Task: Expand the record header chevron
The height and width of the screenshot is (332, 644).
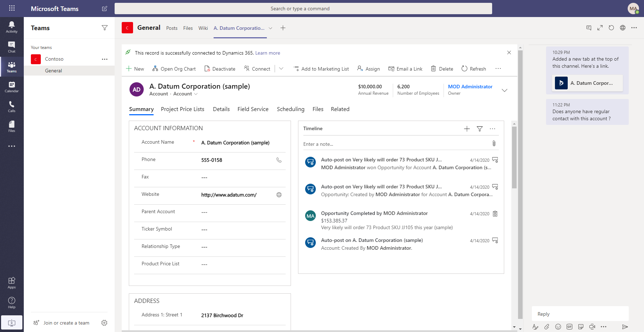Action: (x=505, y=90)
